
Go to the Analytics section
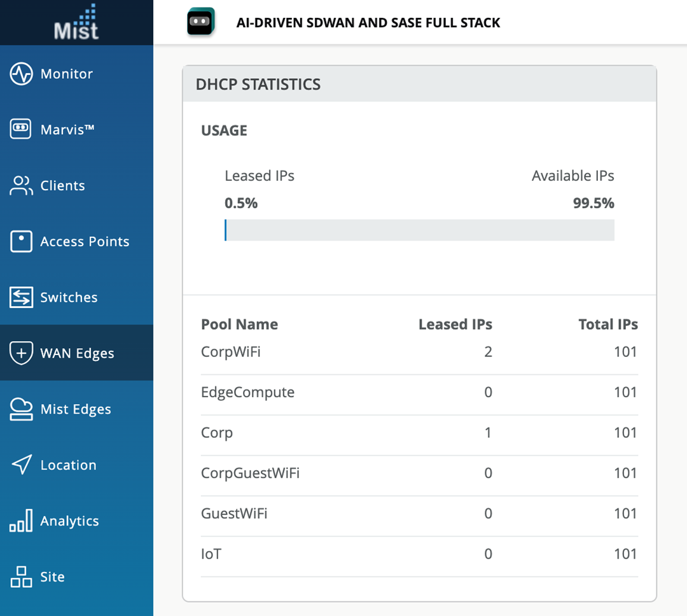pos(69,521)
